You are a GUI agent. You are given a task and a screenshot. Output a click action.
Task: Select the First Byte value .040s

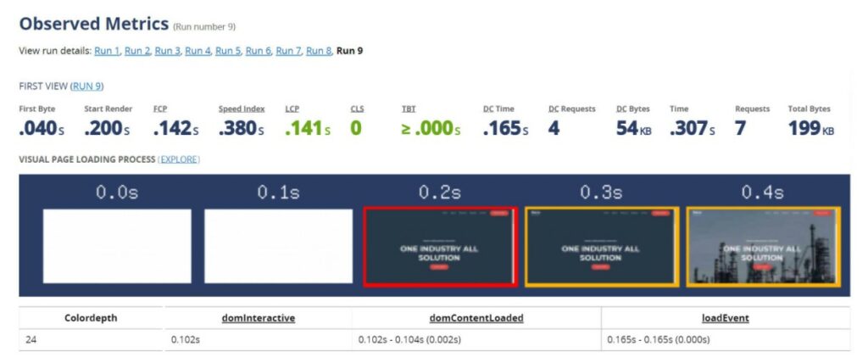(42, 129)
